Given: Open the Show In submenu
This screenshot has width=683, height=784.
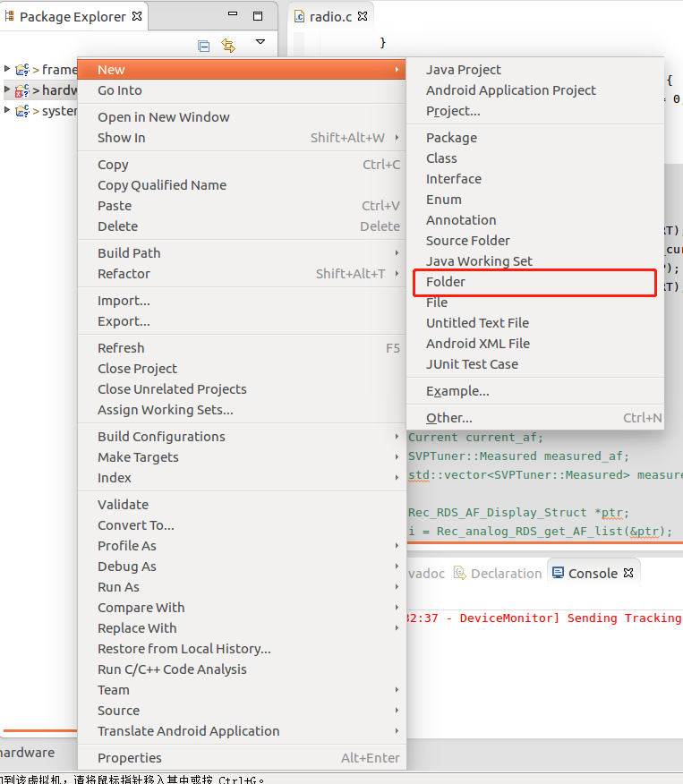Looking at the screenshot, I should (x=242, y=138).
